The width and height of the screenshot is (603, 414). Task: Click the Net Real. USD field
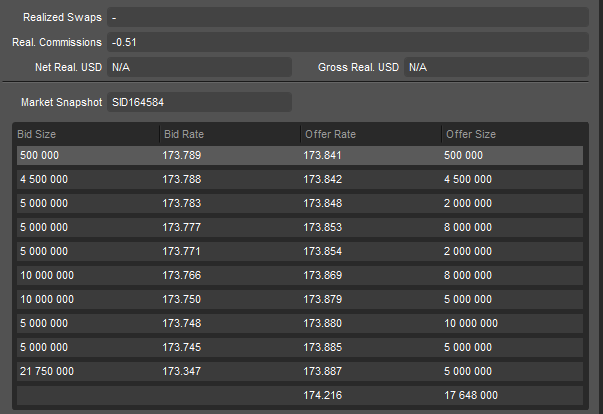199,67
